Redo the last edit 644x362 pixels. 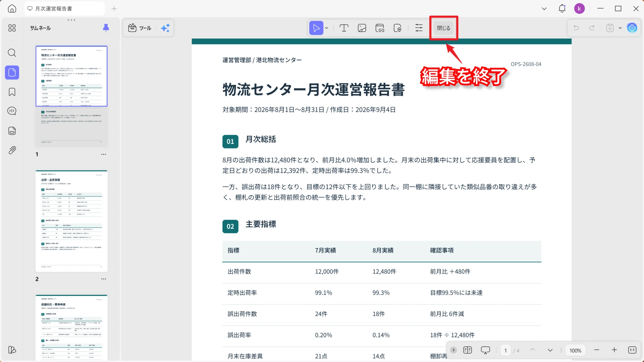pyautogui.click(x=592, y=28)
